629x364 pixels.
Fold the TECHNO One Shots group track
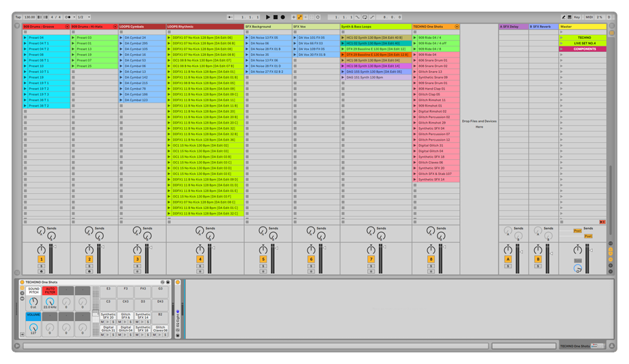(x=457, y=27)
